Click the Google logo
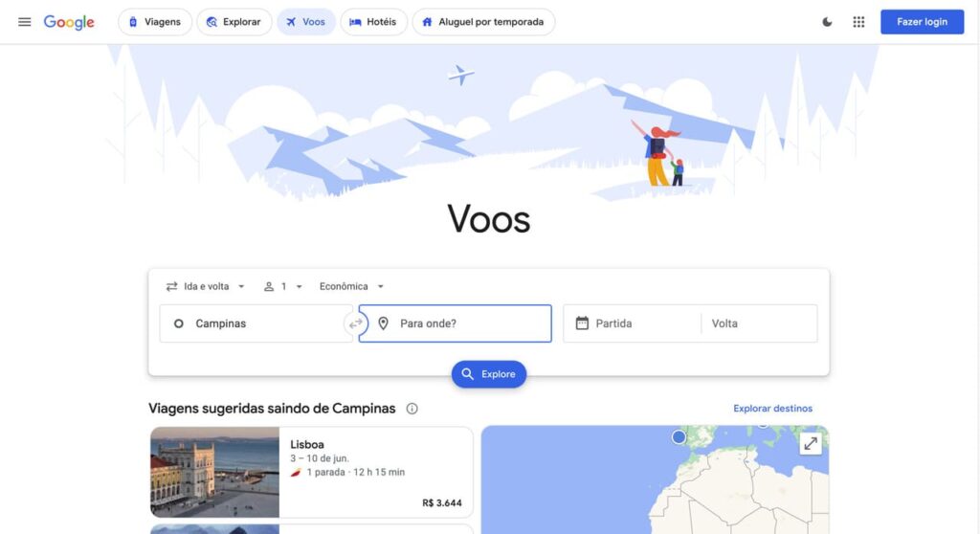 tap(69, 22)
